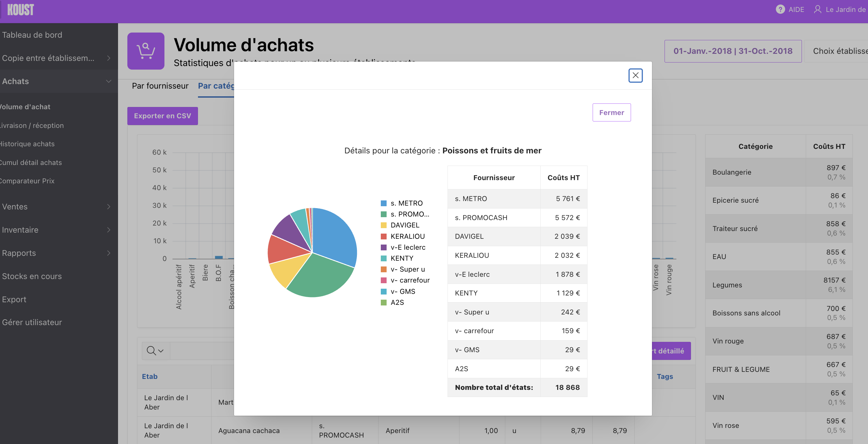Viewport: 868px width, 444px height.
Task: Click Exporter en CSV button
Action: (x=163, y=116)
